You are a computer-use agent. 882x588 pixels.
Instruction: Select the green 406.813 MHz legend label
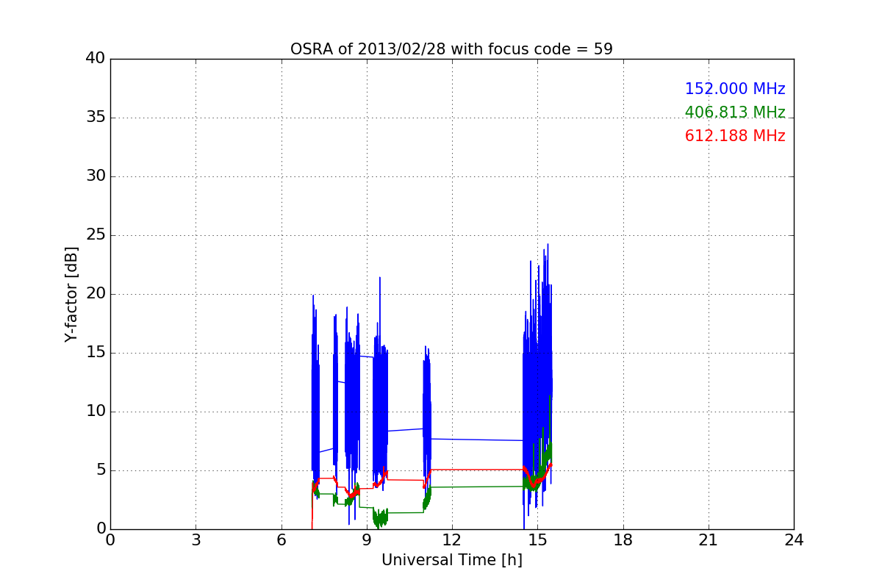pyautogui.click(x=735, y=112)
